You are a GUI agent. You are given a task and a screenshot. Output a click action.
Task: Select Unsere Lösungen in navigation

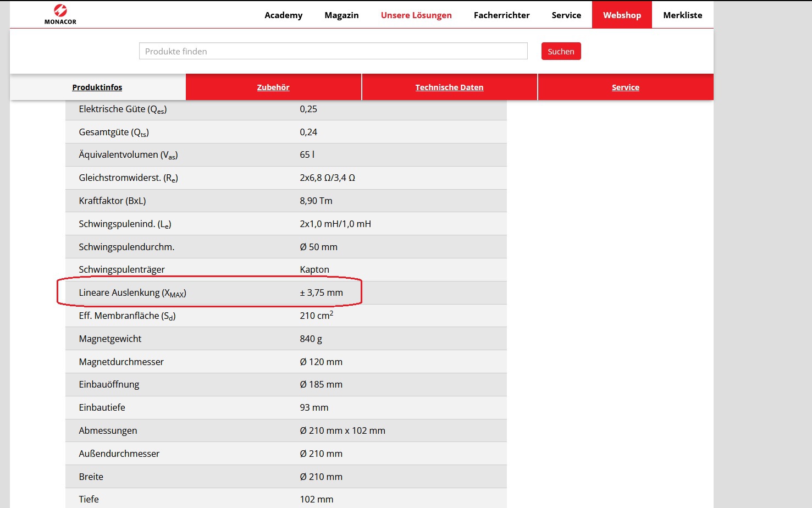click(416, 15)
